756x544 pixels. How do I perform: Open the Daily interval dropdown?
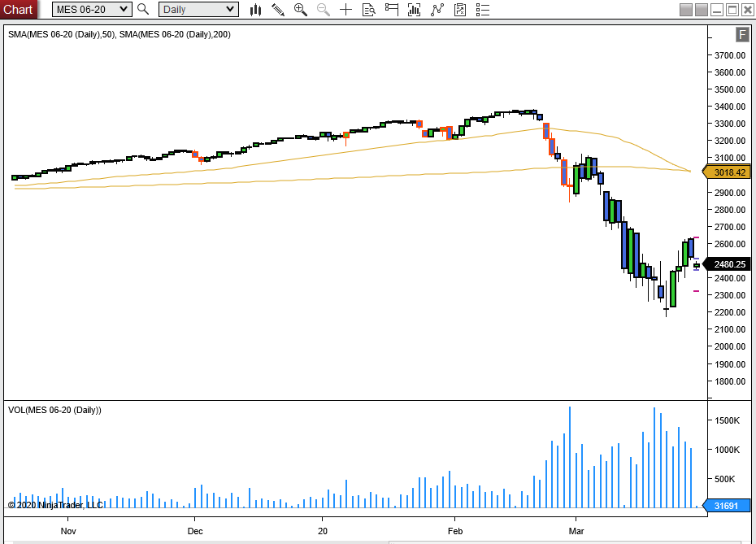click(198, 9)
